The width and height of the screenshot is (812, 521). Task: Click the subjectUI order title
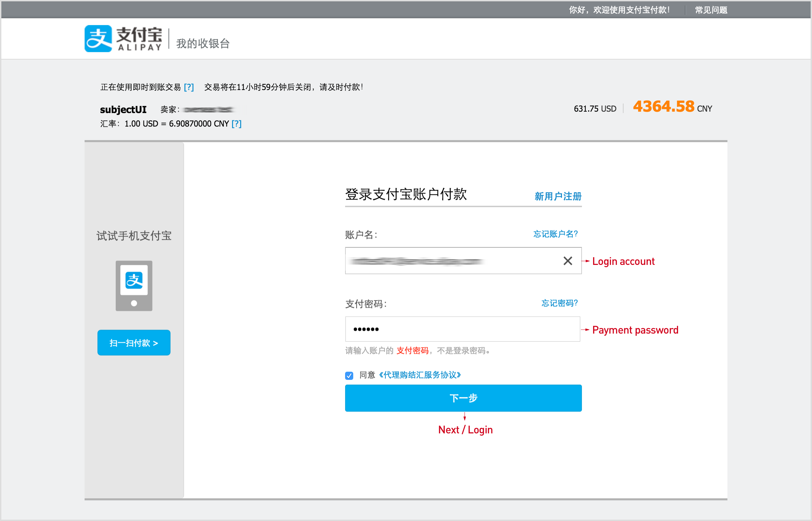[x=123, y=110]
